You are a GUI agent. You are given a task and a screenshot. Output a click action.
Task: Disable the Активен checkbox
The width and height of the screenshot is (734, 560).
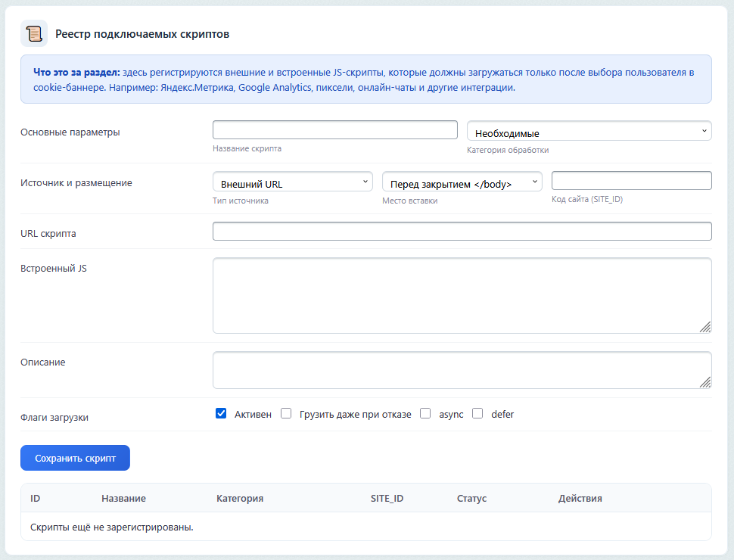click(x=221, y=413)
